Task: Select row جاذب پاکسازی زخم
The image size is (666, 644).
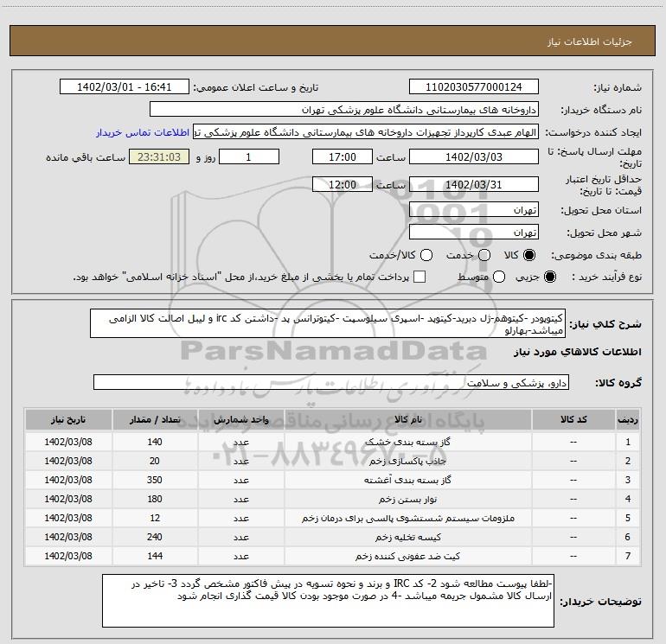Action: 333,461
